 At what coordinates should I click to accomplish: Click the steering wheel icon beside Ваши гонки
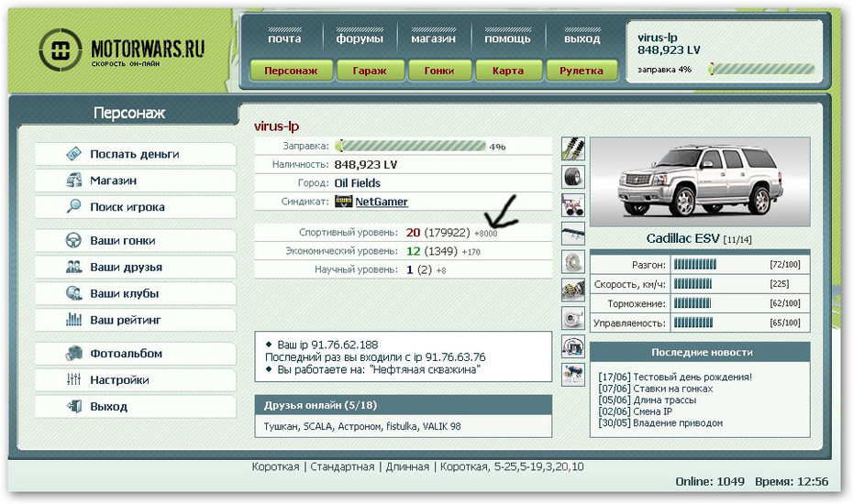click(x=73, y=240)
